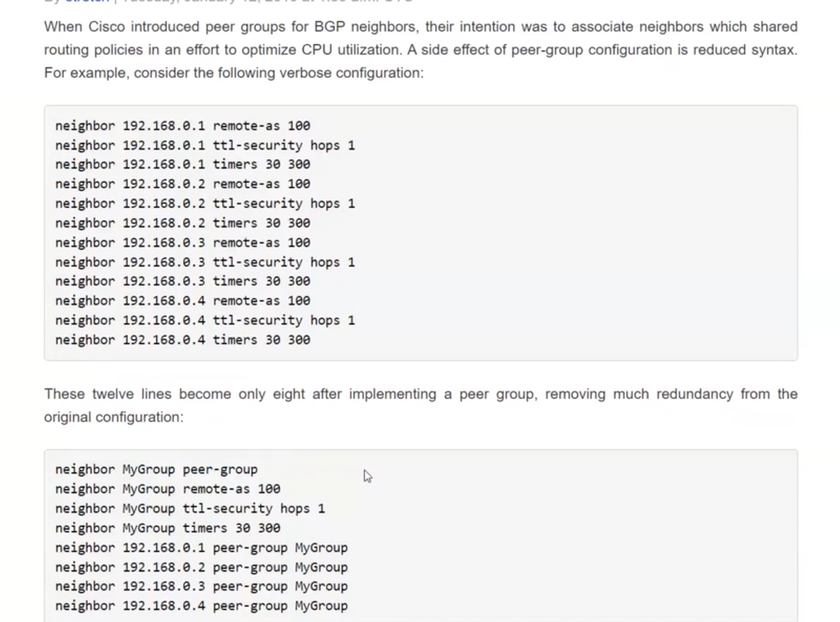Image resolution: width=840 pixels, height=622 pixels.
Task: Click the 'neighbor 192.168.0.4 remote-as 100' code line
Action: pos(182,301)
